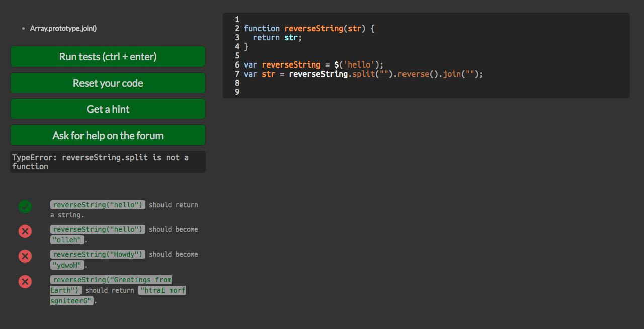The width and height of the screenshot is (644, 329).
Task: Click line number 9 in the gutter
Action: click(237, 92)
